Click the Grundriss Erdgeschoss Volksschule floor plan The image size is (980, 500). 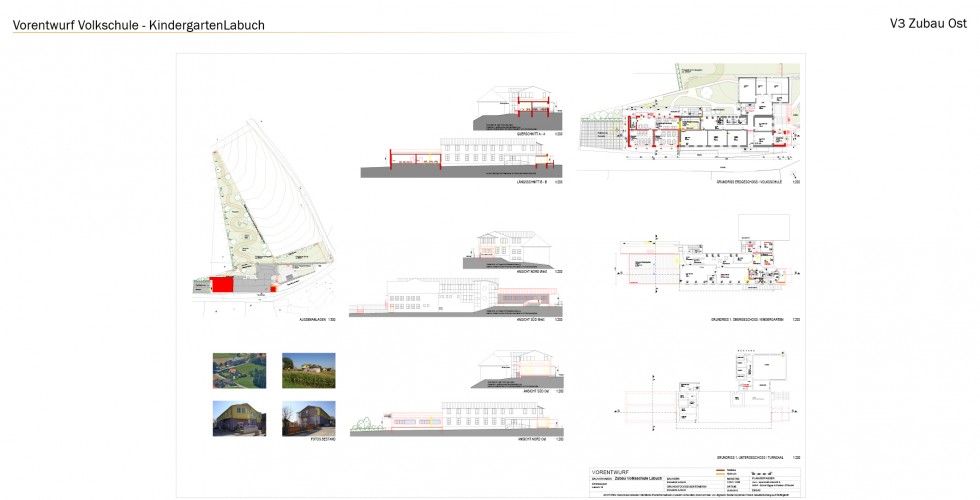click(690, 125)
